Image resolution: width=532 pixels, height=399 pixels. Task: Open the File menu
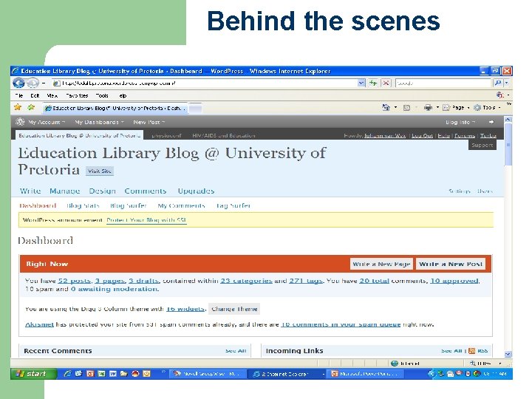pyautogui.click(x=19, y=95)
